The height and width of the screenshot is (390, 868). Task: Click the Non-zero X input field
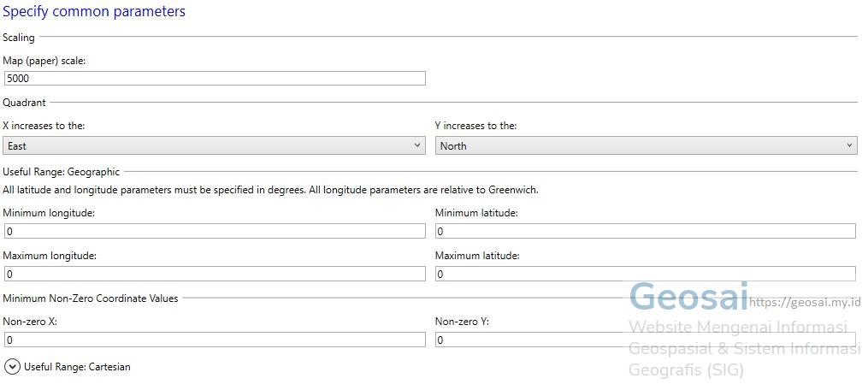pyautogui.click(x=215, y=340)
